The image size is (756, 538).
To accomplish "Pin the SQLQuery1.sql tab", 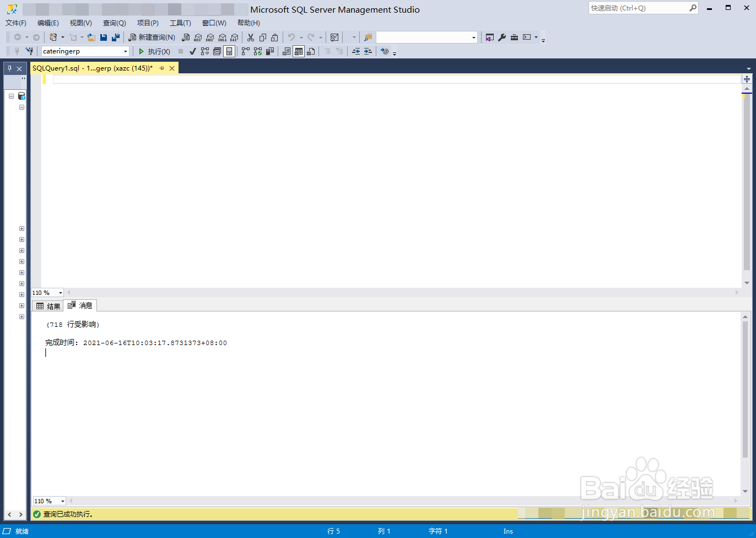I will click(161, 68).
